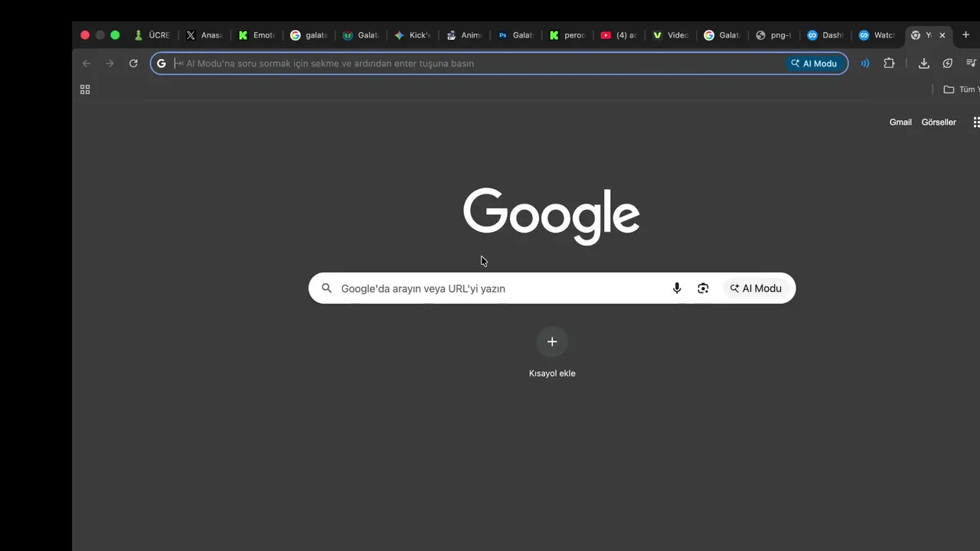Switch to the png- tab
This screenshot has height=551, width=980.
pos(774,35)
